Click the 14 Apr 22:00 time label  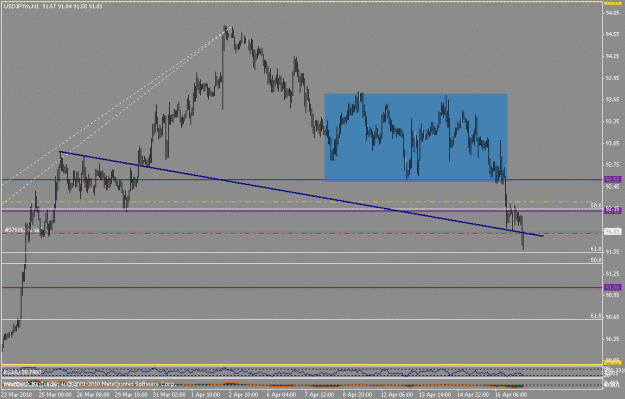click(x=472, y=395)
